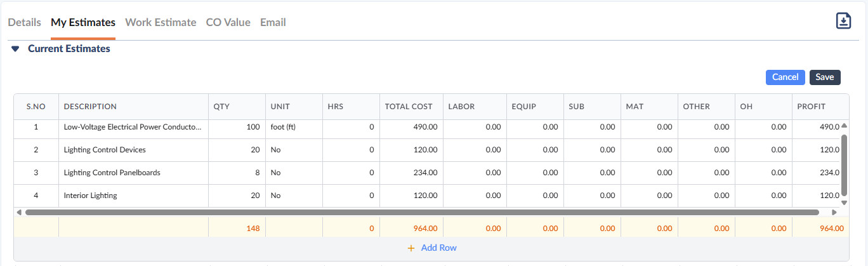This screenshot has height=266, width=868.
Task: Edit quantity 8 for Lighting Control Panelboards
Action: [237, 173]
